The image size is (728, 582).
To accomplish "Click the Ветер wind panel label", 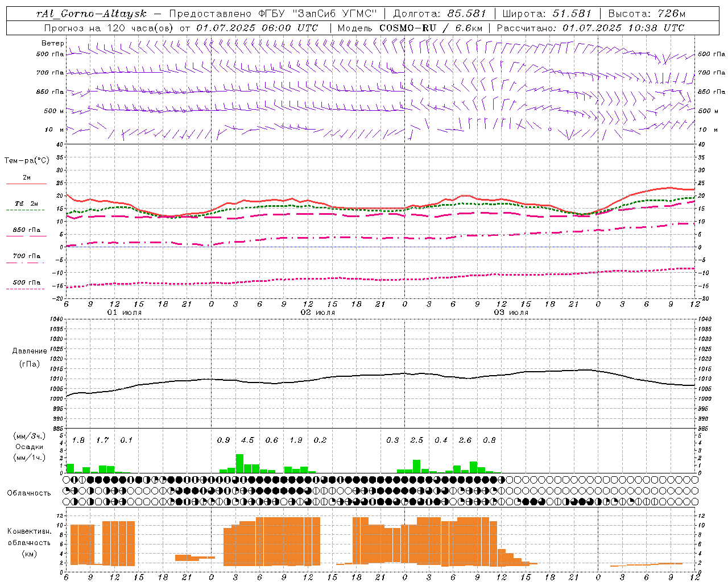I will (52, 43).
